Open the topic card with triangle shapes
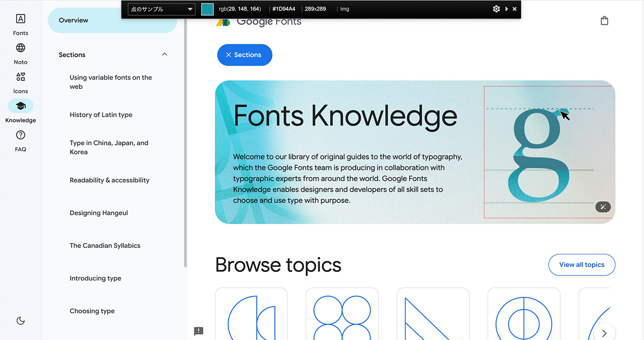The height and width of the screenshot is (340, 644). 433,314
